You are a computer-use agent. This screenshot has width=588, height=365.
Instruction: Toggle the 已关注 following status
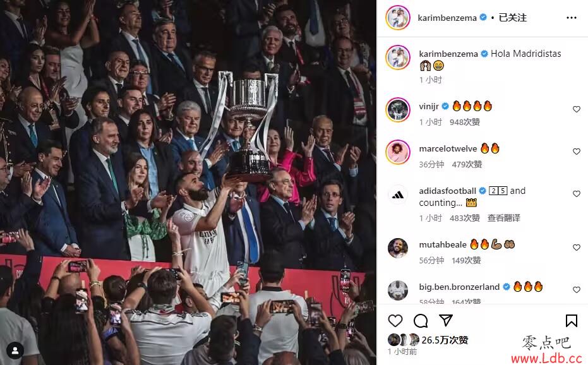click(513, 18)
